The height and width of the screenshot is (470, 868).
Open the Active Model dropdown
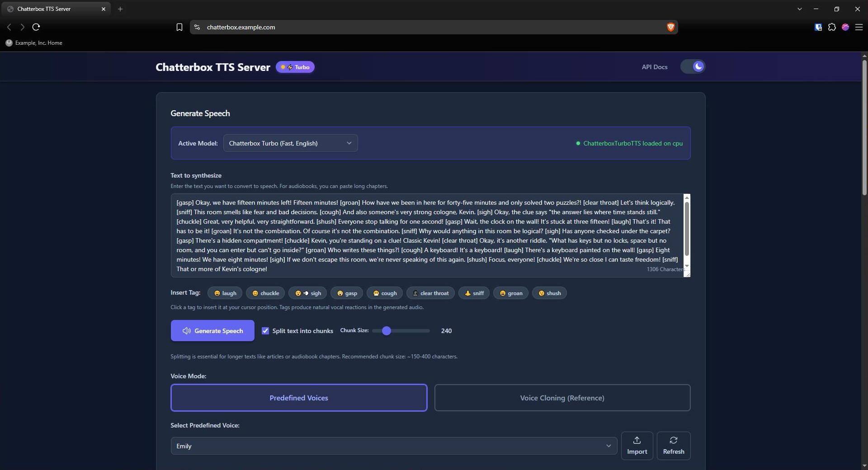290,143
